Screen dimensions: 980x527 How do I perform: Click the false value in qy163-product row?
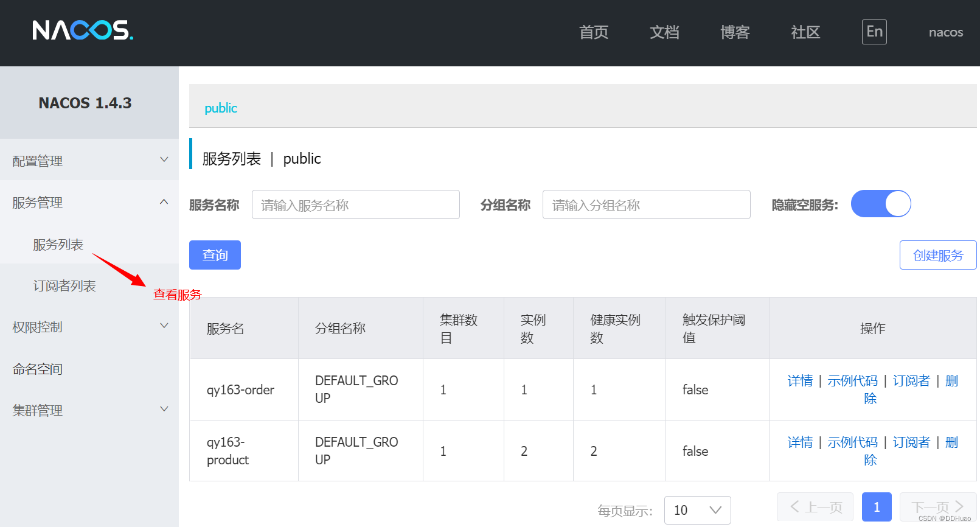click(x=695, y=451)
